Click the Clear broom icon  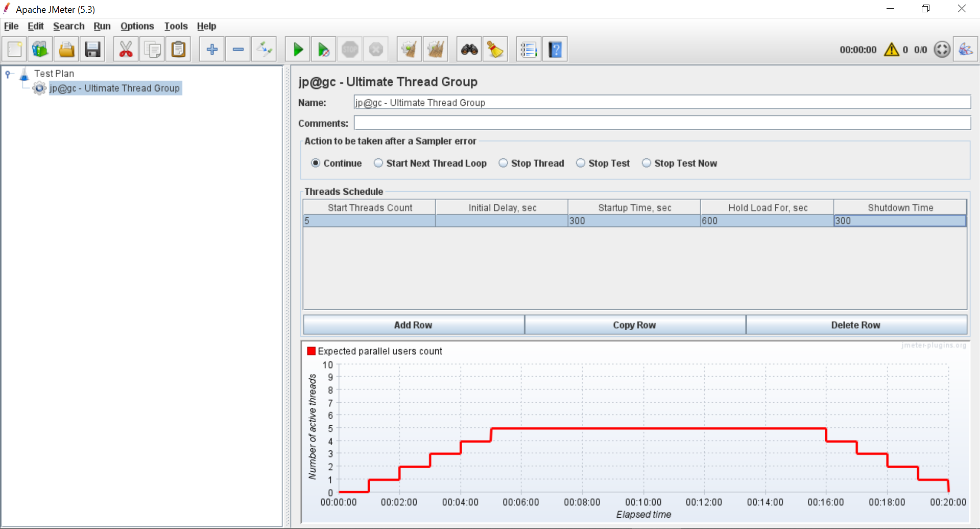tap(410, 50)
